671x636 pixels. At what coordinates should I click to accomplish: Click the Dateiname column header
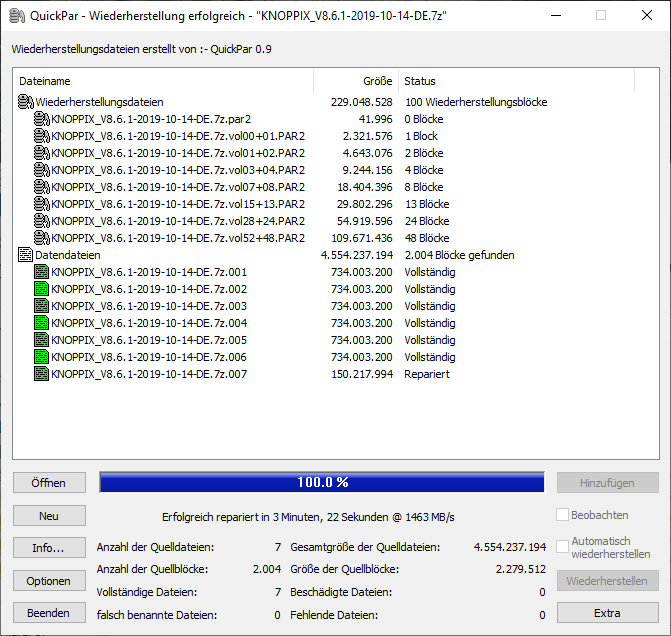[x=163, y=81]
